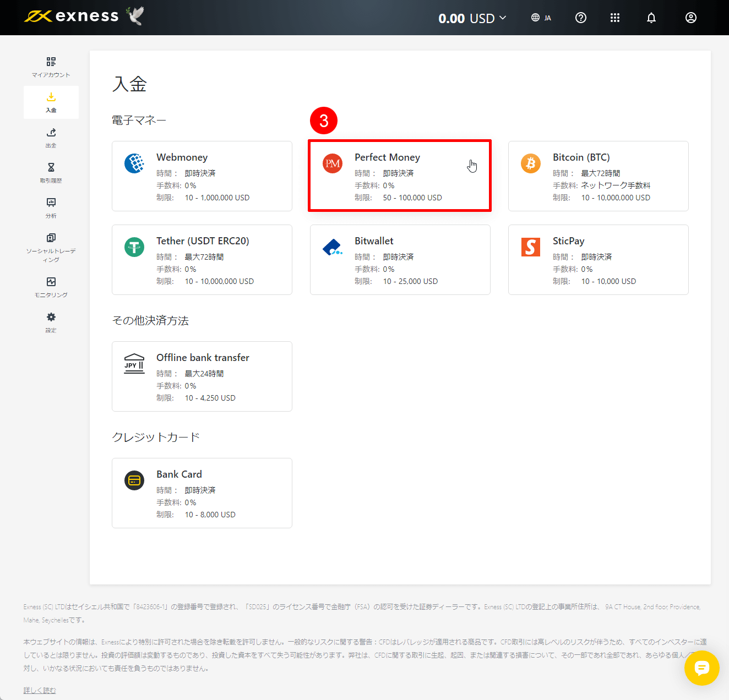Image resolution: width=729 pixels, height=700 pixels.
Task: Expand the 0.00 USD balance dropdown
Action: pyautogui.click(x=472, y=18)
